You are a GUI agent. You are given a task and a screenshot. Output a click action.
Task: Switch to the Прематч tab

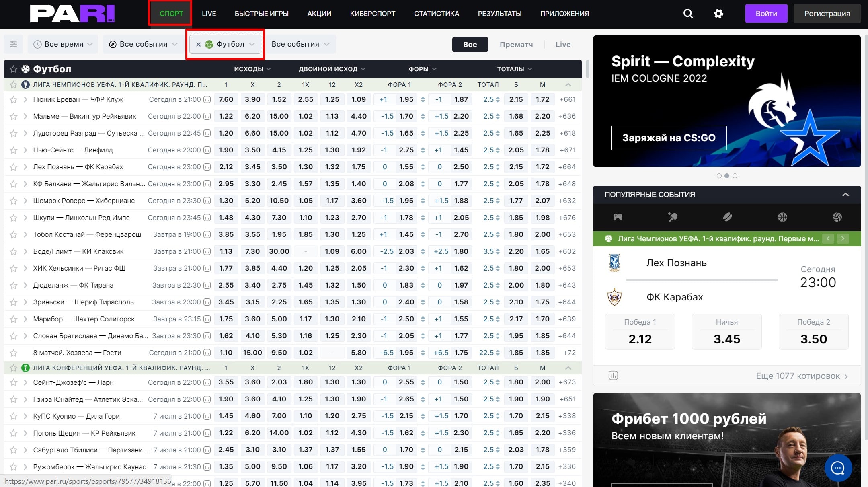pyautogui.click(x=516, y=45)
